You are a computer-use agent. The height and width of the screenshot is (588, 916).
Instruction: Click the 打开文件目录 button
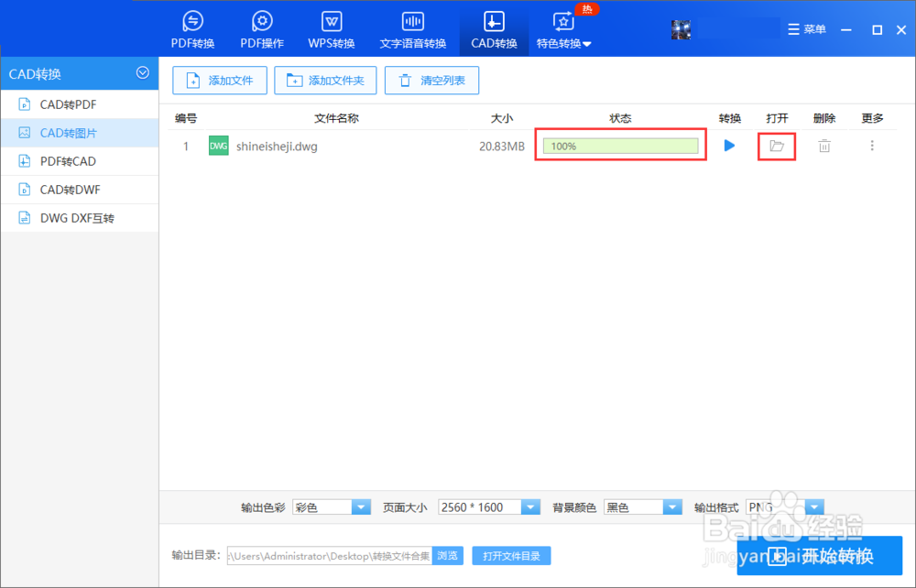(x=511, y=556)
